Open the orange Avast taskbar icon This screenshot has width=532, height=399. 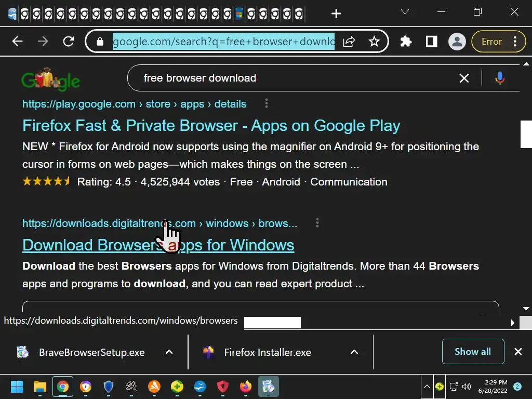(x=154, y=387)
